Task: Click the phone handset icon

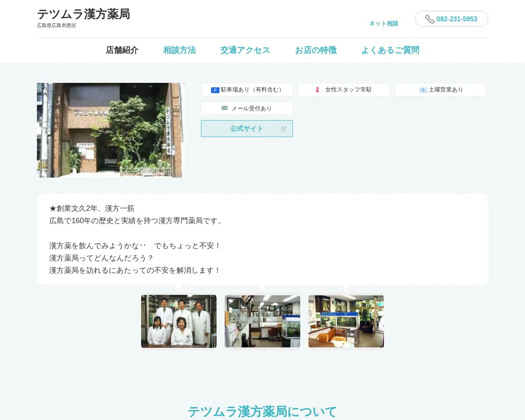Action: point(430,19)
